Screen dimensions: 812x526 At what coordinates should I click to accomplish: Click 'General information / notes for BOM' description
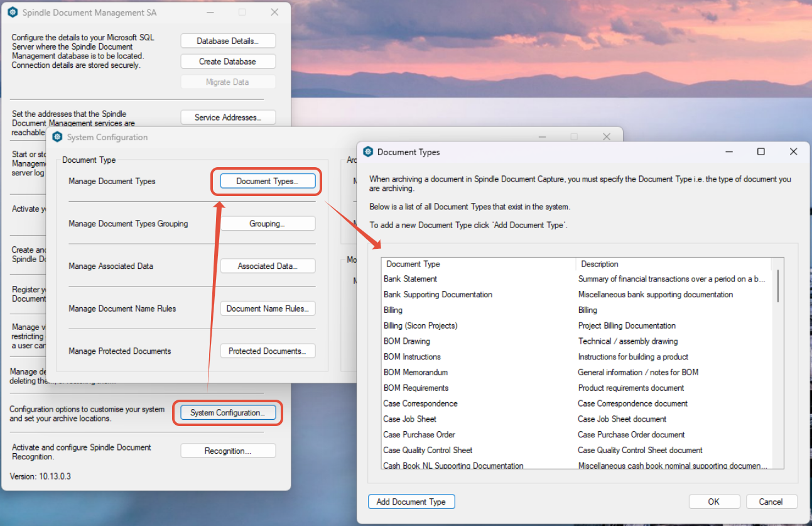point(638,372)
